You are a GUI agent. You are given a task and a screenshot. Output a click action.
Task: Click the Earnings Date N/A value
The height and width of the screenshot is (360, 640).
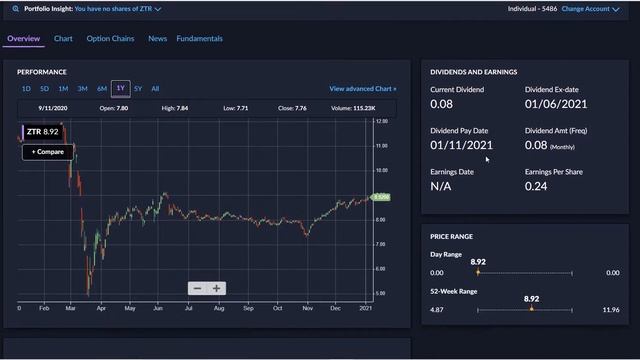click(441, 187)
